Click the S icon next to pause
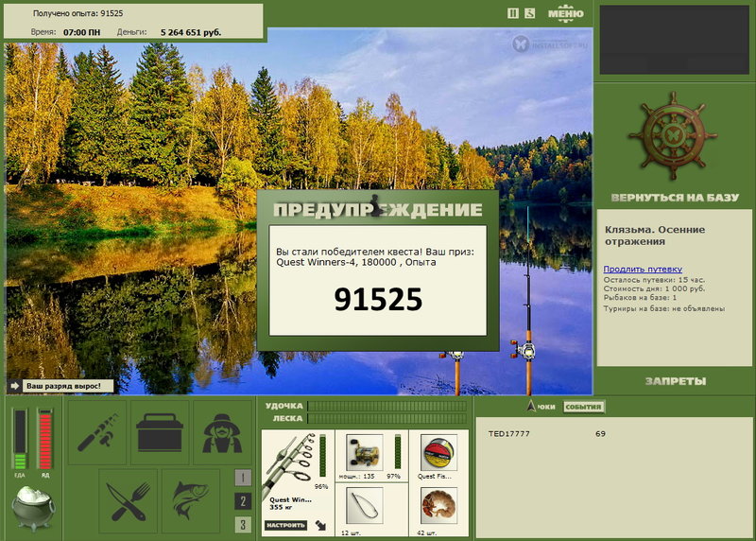The height and width of the screenshot is (541, 756). click(529, 13)
